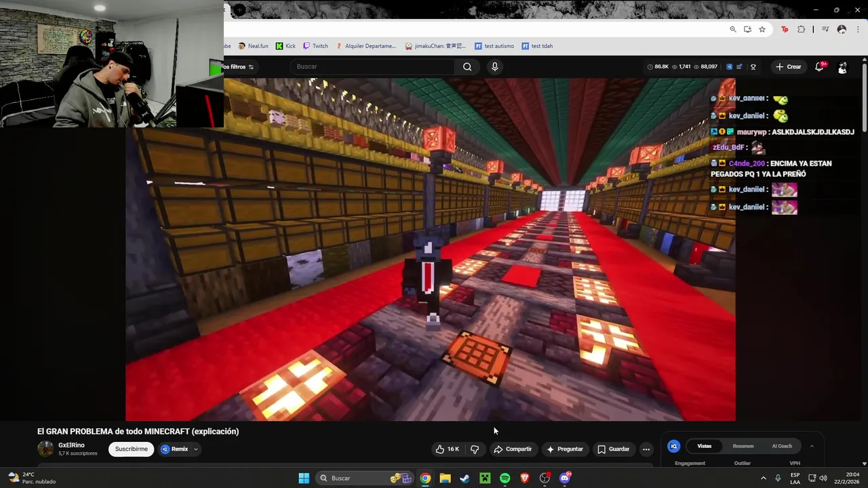Switch to the AI Coach tab
The height and width of the screenshot is (488, 868).
[782, 446]
